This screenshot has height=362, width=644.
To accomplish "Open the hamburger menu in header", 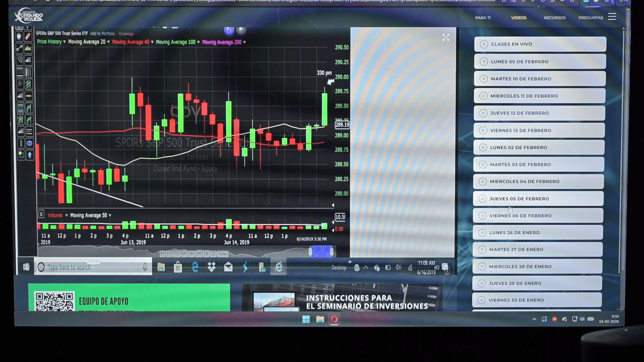I will coord(612,17).
